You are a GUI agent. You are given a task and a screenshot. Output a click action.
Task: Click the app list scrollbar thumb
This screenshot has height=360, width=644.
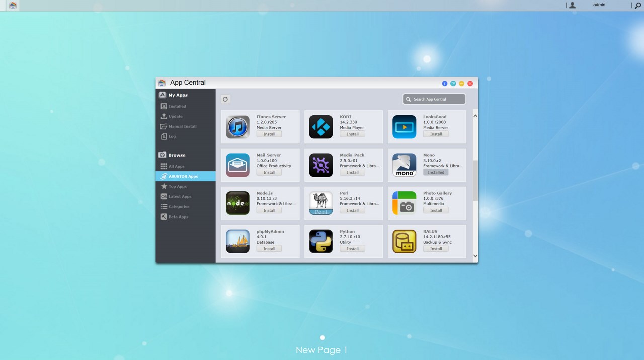[475, 181]
